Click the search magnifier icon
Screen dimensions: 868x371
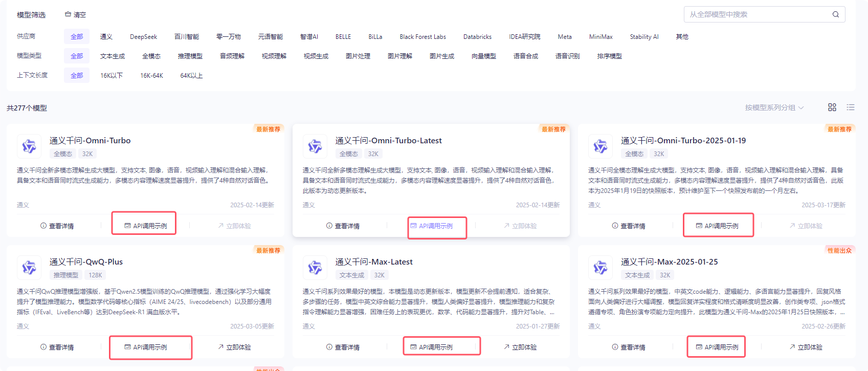(835, 14)
